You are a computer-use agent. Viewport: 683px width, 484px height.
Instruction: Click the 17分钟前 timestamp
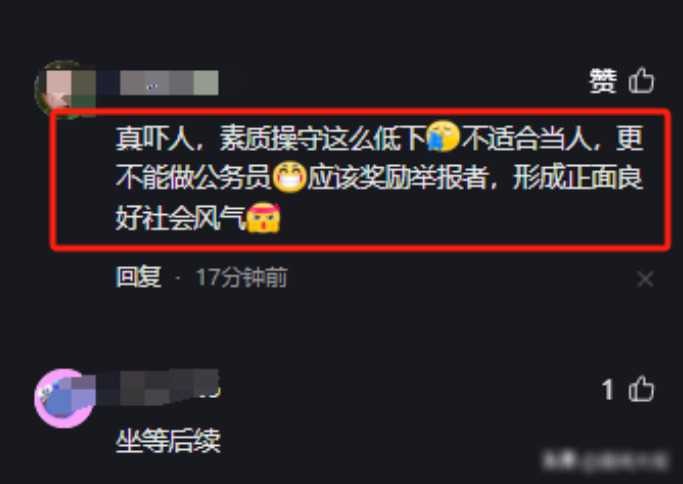[242, 278]
